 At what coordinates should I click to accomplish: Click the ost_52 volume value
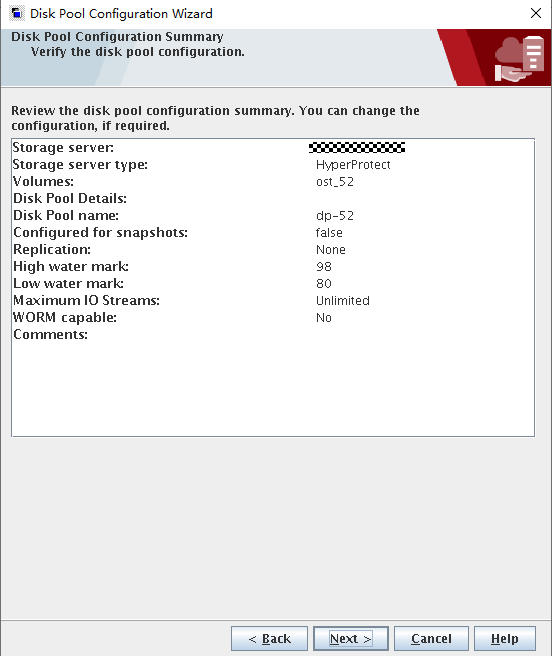pos(335,182)
